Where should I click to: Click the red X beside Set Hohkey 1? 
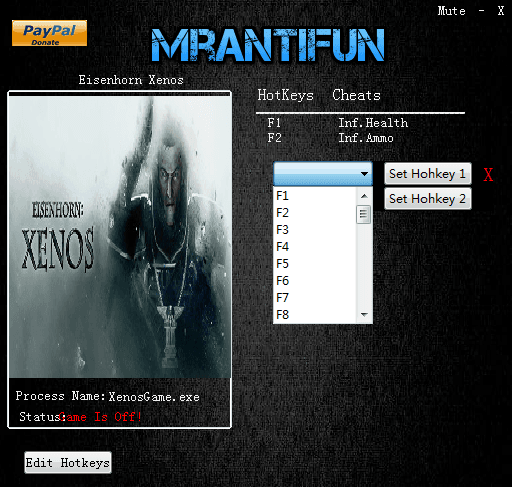(x=488, y=174)
